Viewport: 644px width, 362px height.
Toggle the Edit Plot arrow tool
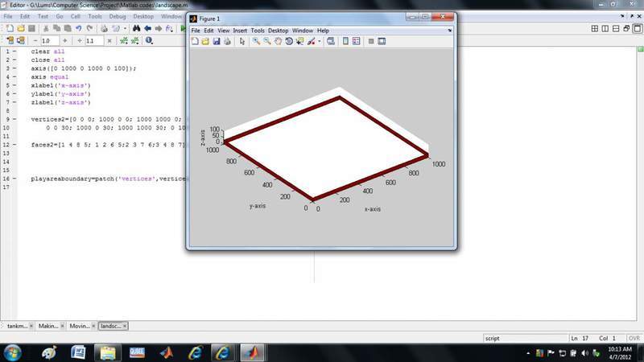pyautogui.click(x=242, y=41)
